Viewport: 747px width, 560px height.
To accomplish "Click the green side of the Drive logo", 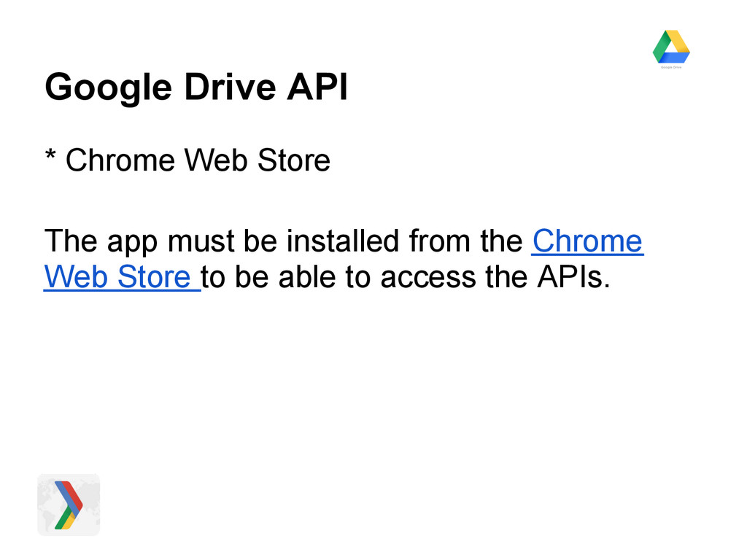I will click(x=662, y=48).
